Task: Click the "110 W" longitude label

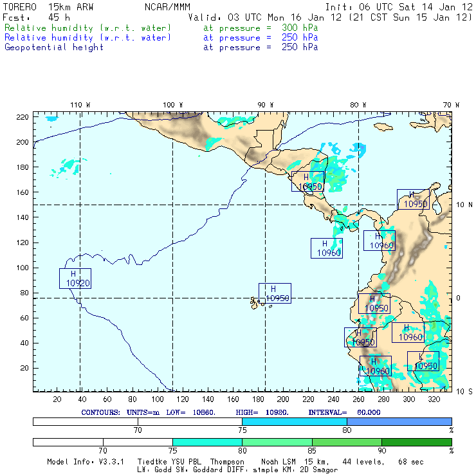Action: click(x=80, y=105)
